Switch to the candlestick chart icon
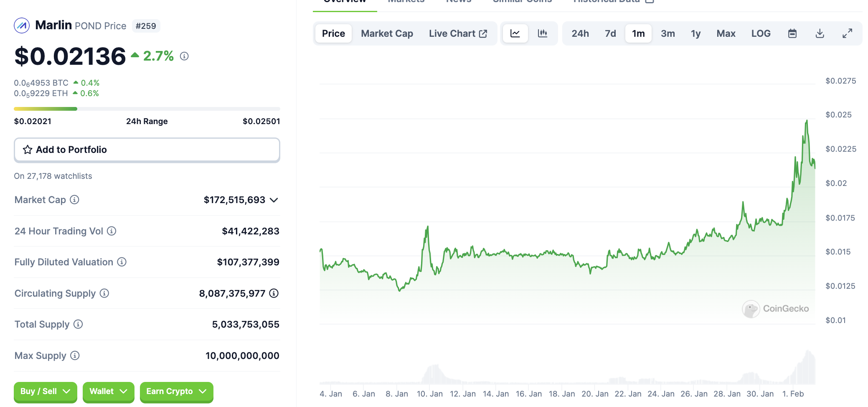Image resolution: width=868 pixels, height=407 pixels. pyautogui.click(x=543, y=33)
